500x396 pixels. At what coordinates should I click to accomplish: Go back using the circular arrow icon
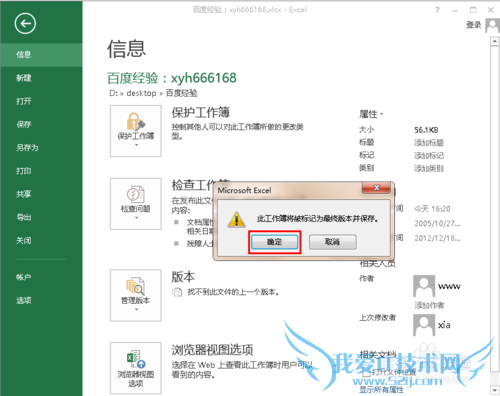[25, 23]
